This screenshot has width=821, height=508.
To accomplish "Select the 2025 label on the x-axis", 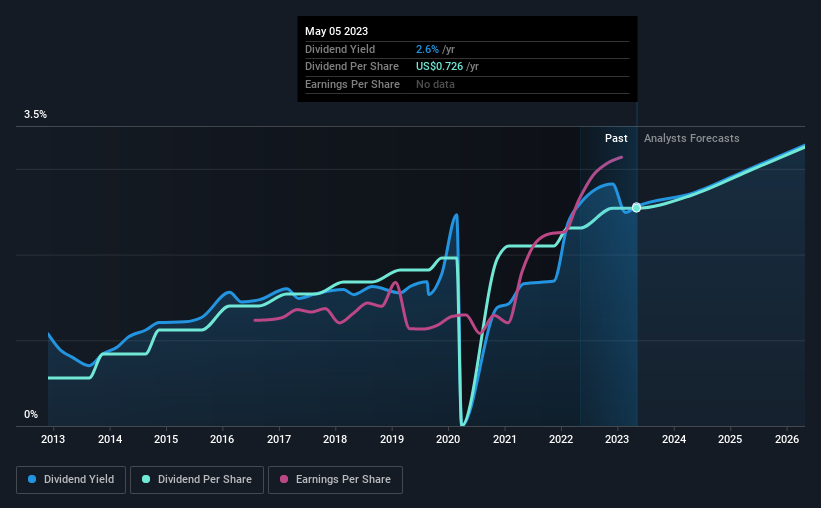I will (730, 439).
